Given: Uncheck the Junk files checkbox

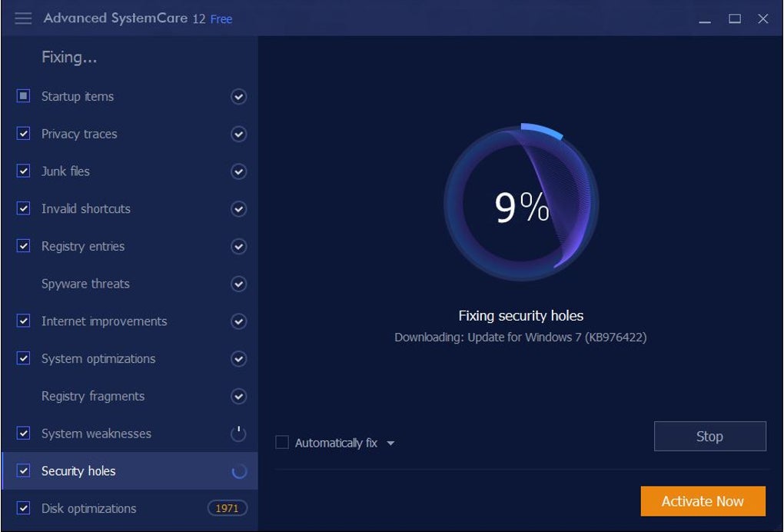Looking at the screenshot, I should tap(23, 171).
